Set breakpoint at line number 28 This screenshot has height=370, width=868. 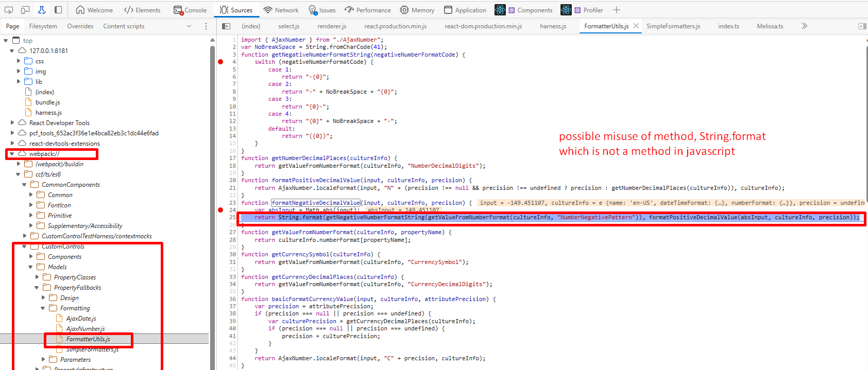(x=232, y=240)
